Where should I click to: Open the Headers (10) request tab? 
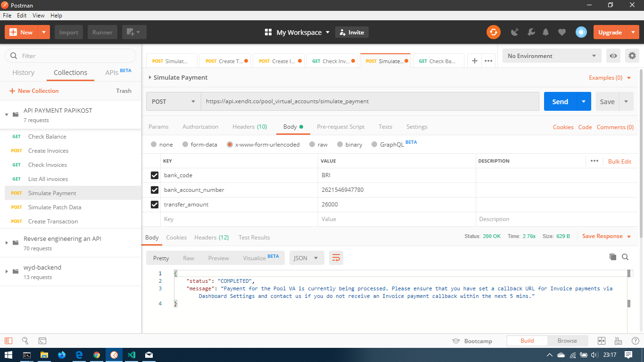pyautogui.click(x=250, y=127)
